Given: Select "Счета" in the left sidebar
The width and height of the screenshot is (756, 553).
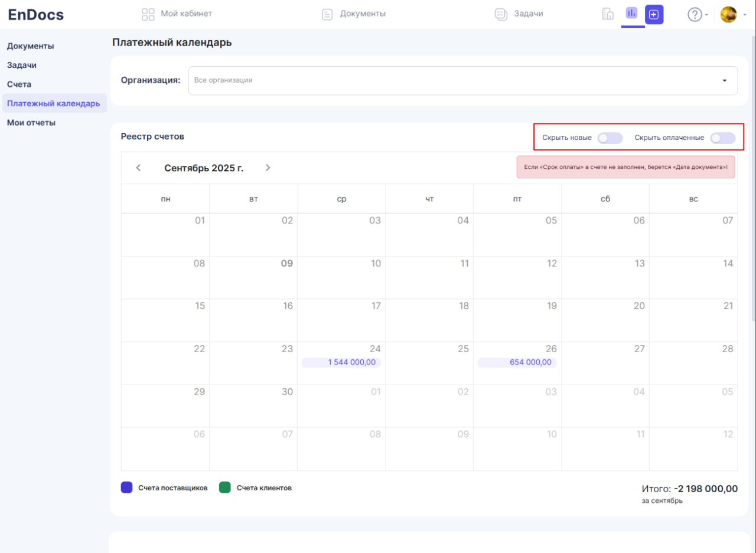Looking at the screenshot, I should click(19, 84).
